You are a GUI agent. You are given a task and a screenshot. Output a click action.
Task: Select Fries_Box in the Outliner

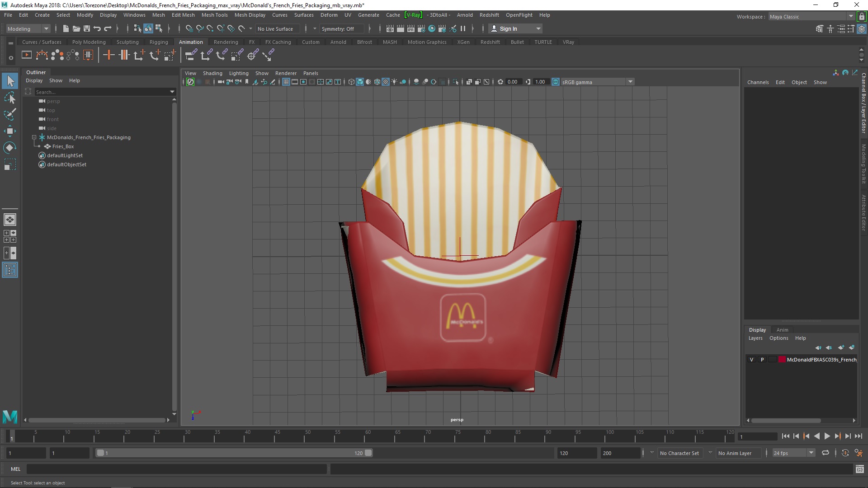[x=63, y=146]
